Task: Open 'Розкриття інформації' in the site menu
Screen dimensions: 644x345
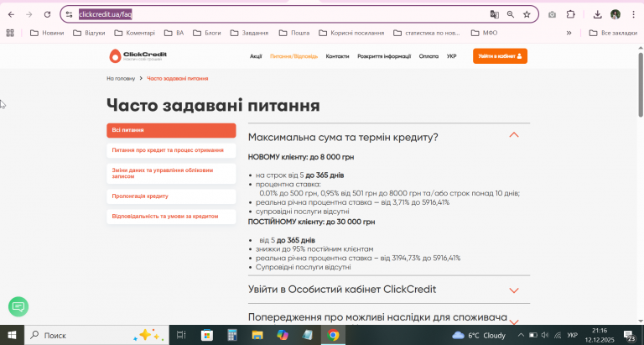Action: point(384,56)
